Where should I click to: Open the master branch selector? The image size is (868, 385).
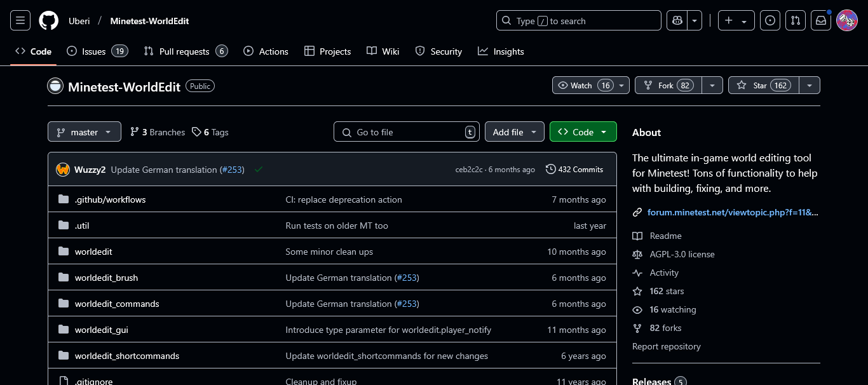(x=85, y=132)
